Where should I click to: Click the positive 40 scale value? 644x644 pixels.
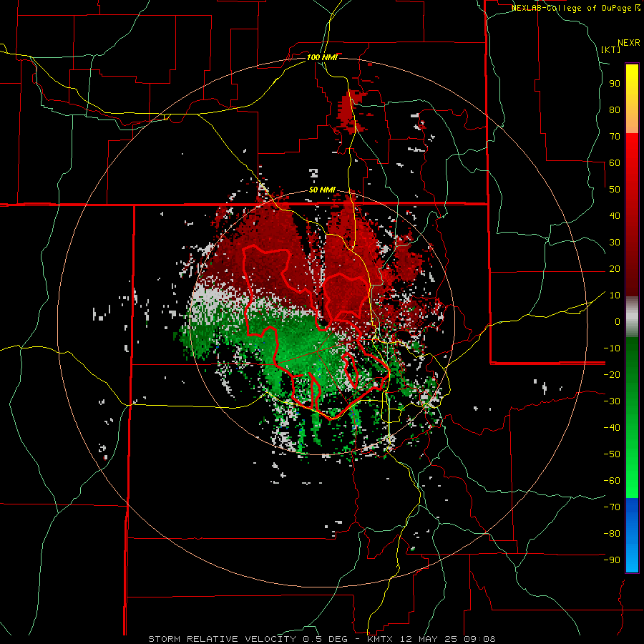coord(615,215)
